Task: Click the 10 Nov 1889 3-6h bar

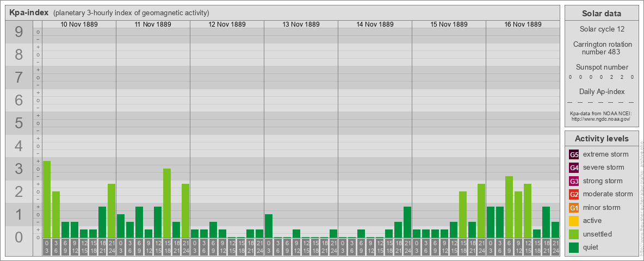Action: coord(56,214)
